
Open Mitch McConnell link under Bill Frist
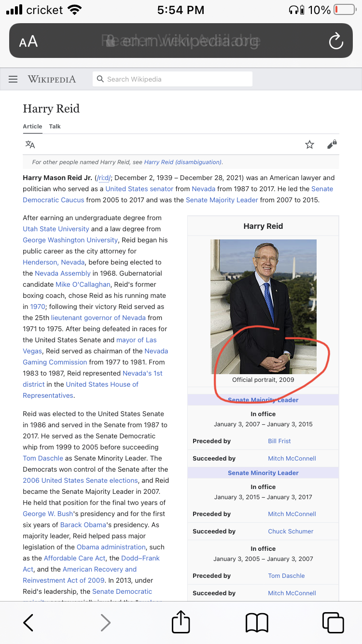292,459
